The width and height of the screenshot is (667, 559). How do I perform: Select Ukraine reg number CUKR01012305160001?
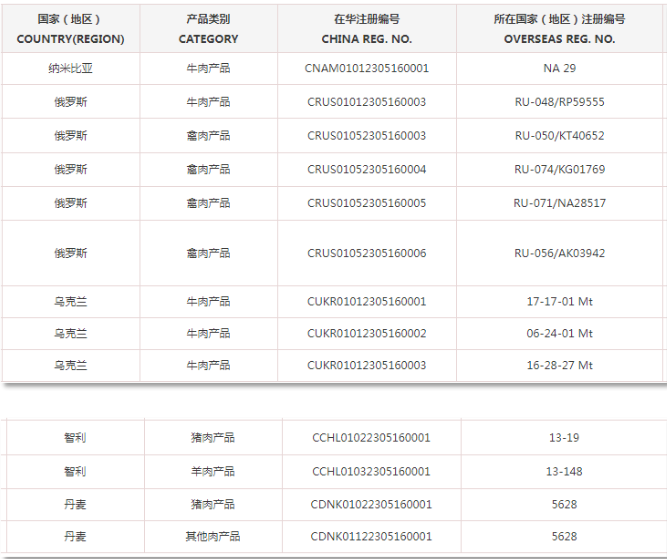click(x=366, y=301)
